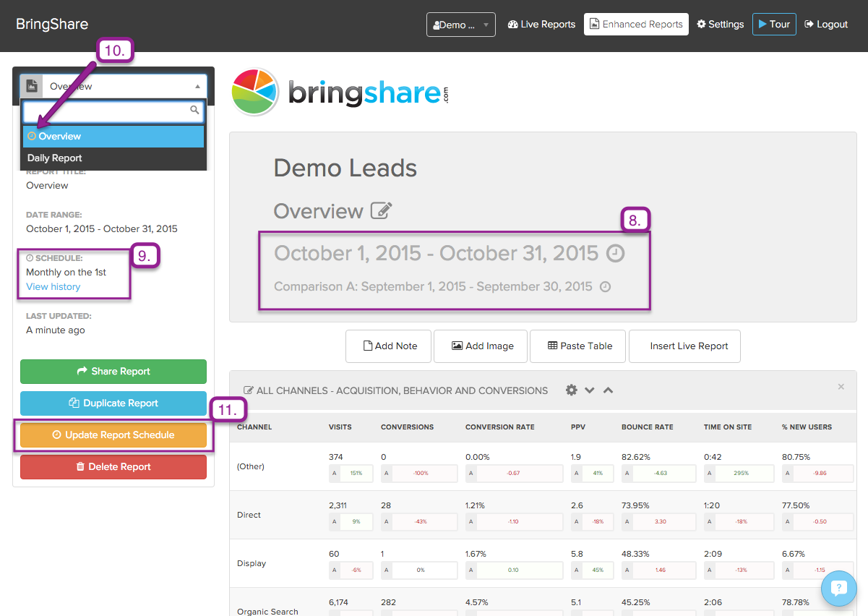
Task: Click (Other) time on site 0:42
Action: pyautogui.click(x=713, y=457)
